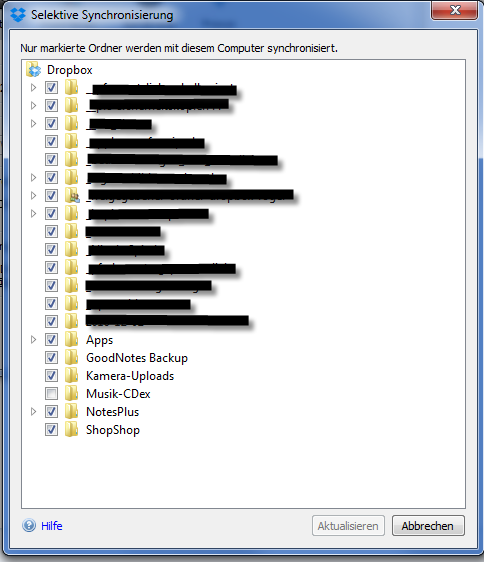Expand the Apps folder tree
This screenshot has height=562, width=484.
coord(33,339)
